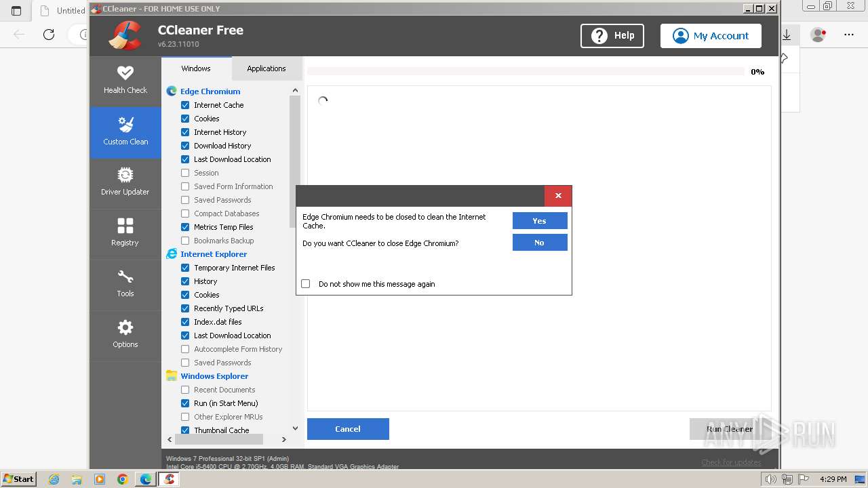Switch to Edge in the taskbar
This screenshot has width=868, height=488.
[146, 479]
